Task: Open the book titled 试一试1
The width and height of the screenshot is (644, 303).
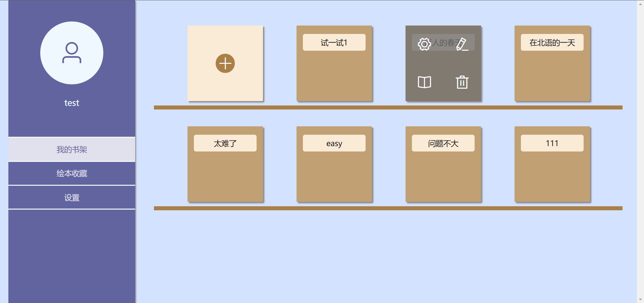Action: coord(334,63)
